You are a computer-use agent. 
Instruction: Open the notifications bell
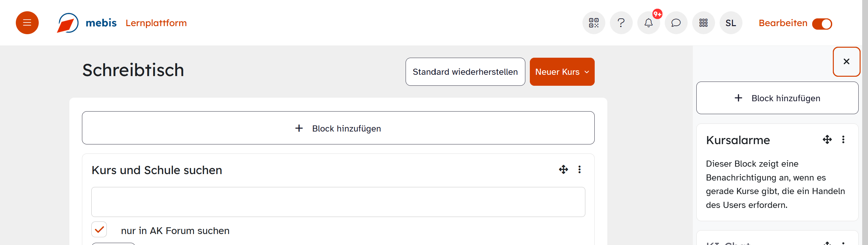(648, 23)
